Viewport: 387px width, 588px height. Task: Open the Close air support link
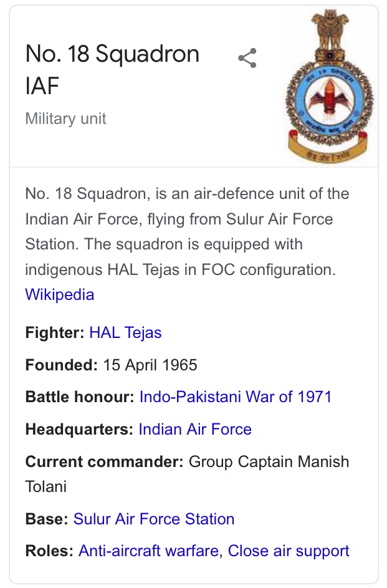[x=289, y=551]
